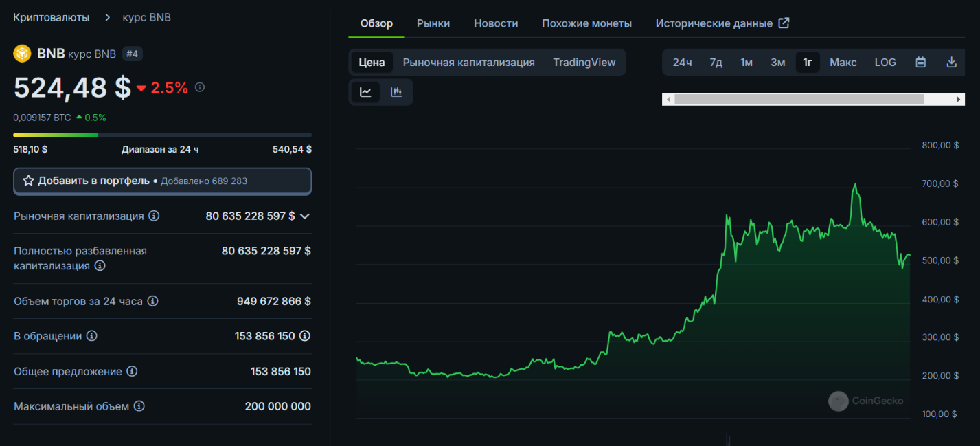Click info icon beside Объем торгов за 24 часа
The height and width of the screenshot is (446, 980).
coord(152,301)
